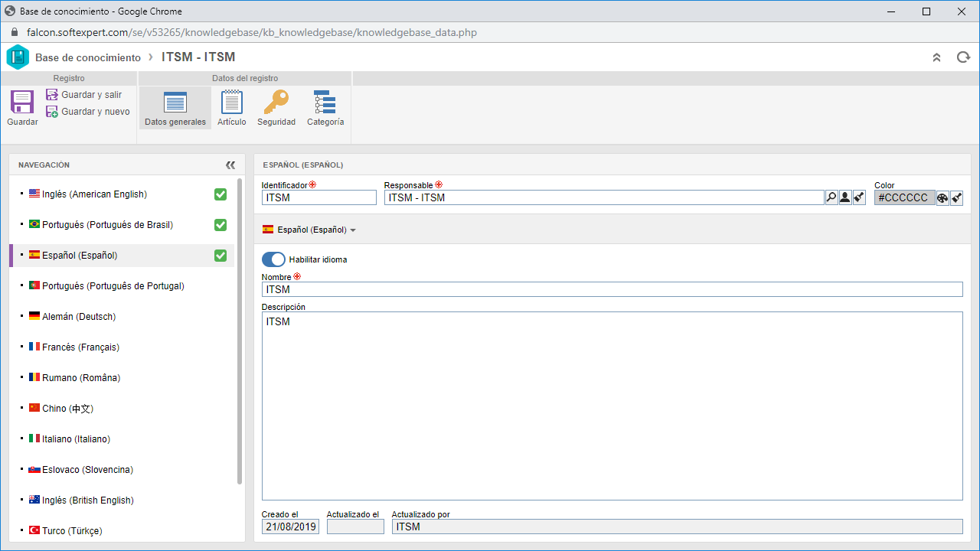Click the Base de conocimiento breadcrumb
This screenshot has width=980, height=551.
88,57
